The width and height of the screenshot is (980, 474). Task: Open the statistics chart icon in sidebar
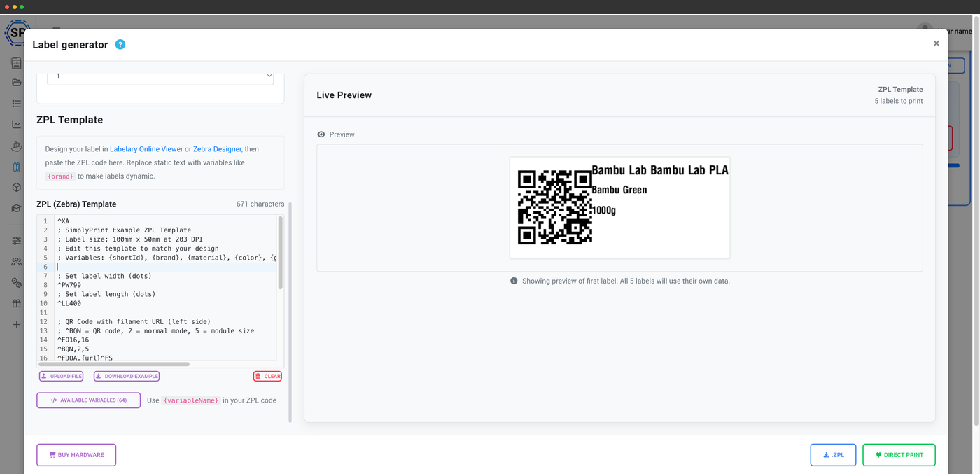16,125
